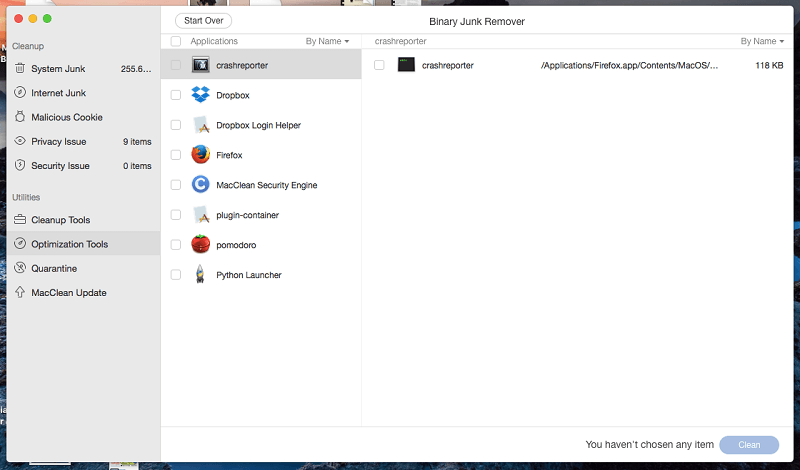Open Internet Junk section

point(83,93)
